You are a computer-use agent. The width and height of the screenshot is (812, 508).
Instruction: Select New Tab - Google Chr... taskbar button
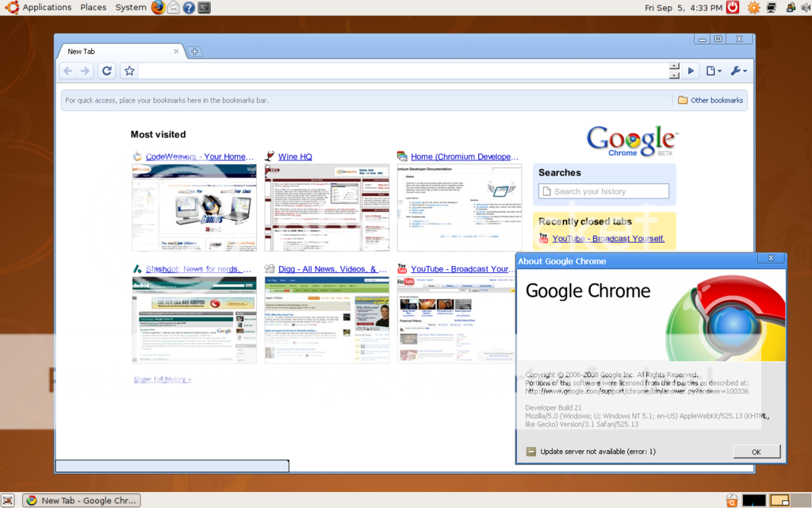click(x=82, y=500)
